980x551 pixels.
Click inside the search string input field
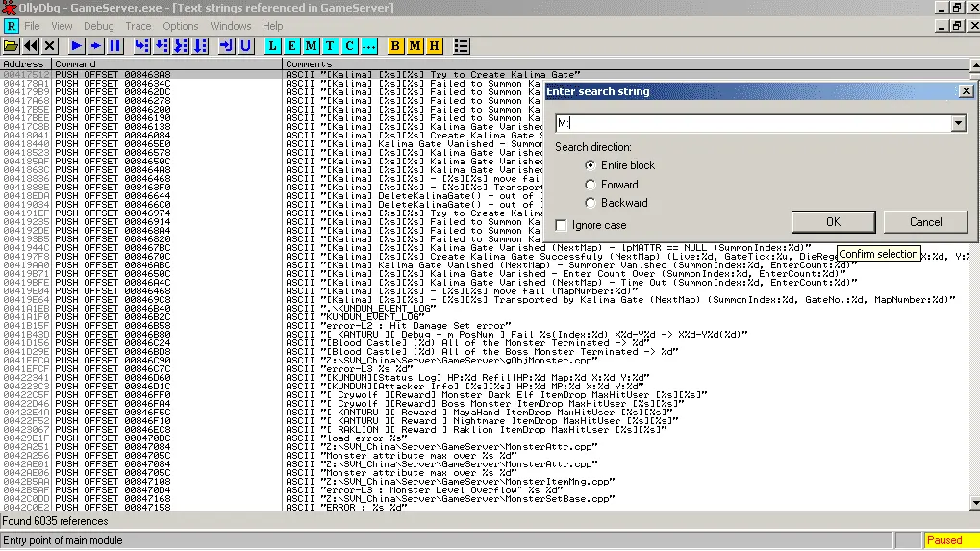(753, 123)
